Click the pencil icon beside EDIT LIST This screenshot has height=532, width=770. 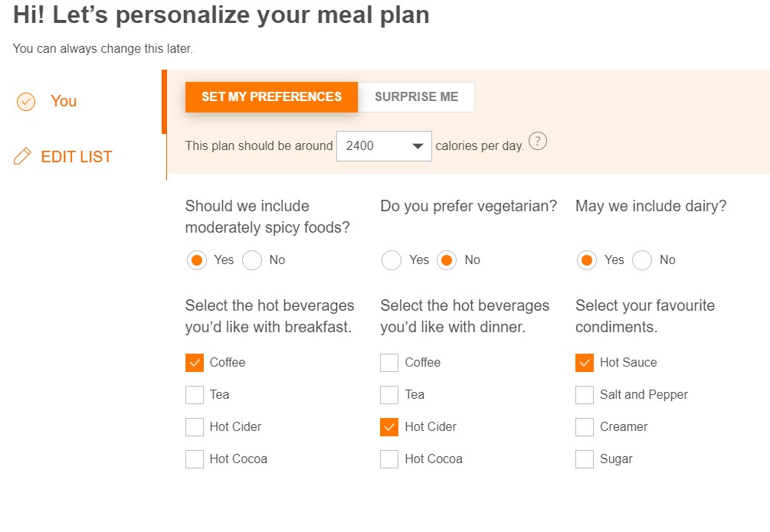[x=23, y=157]
